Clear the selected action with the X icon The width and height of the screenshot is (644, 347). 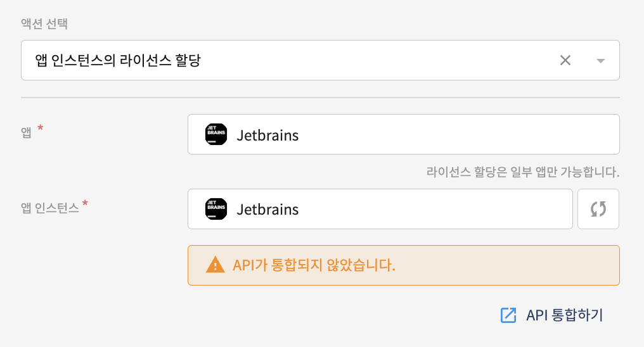coord(565,60)
